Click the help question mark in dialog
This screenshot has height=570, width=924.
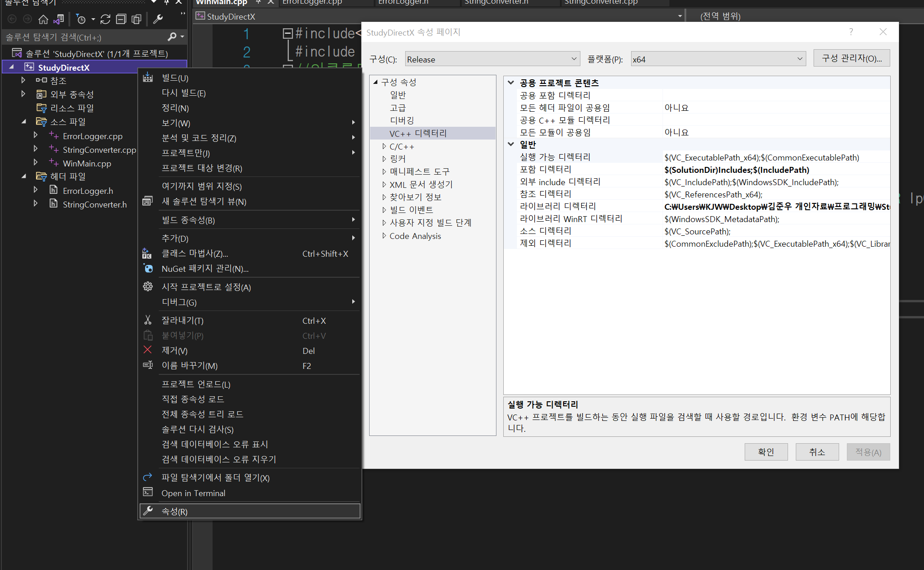coord(851,32)
